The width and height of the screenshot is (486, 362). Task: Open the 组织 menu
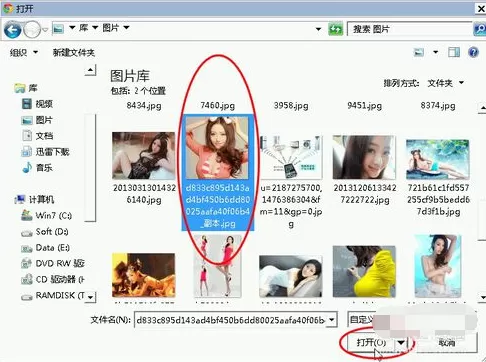(x=23, y=52)
